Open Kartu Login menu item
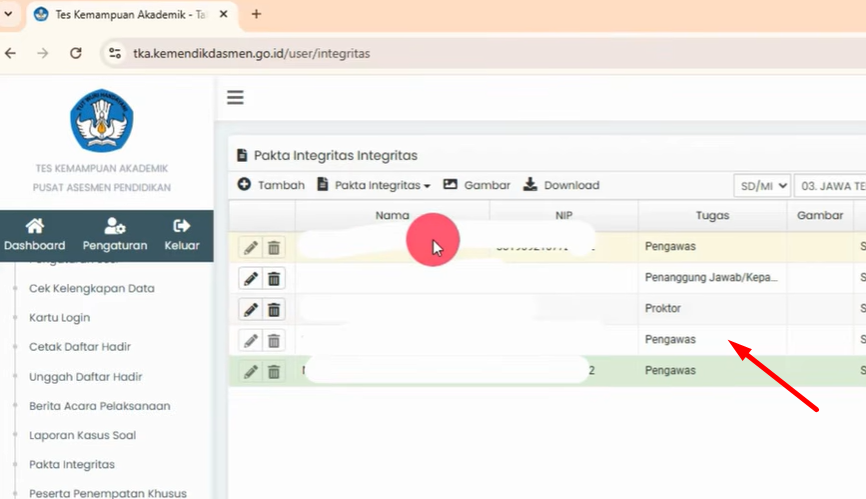 pyautogui.click(x=60, y=317)
